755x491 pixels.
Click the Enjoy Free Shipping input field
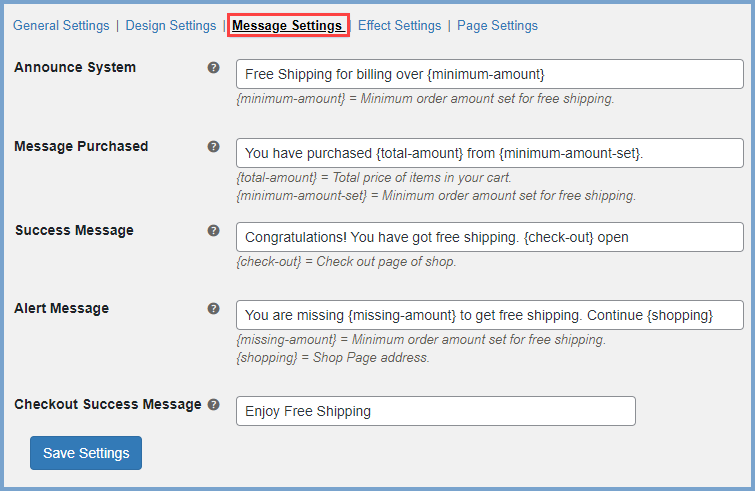[435, 411]
